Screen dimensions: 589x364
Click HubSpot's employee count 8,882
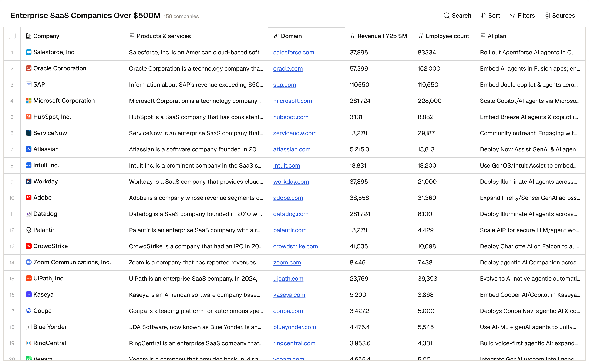tap(425, 117)
